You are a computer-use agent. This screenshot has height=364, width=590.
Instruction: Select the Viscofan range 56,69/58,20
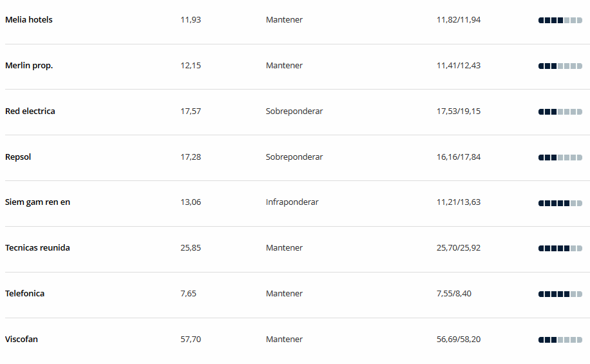tap(459, 339)
